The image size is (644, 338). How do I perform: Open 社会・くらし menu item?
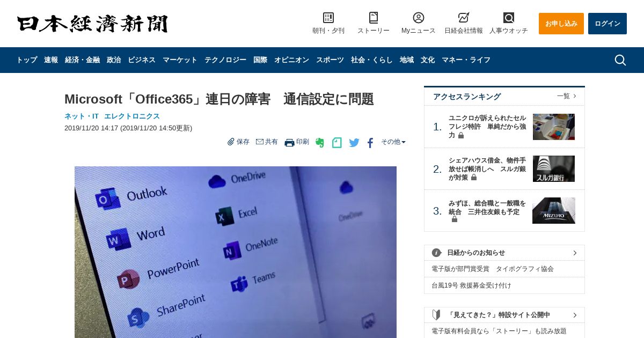pyautogui.click(x=372, y=60)
